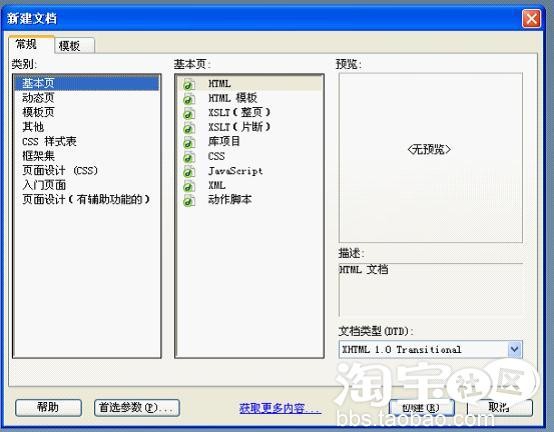Select the HTML 模板 file icon

(x=189, y=99)
